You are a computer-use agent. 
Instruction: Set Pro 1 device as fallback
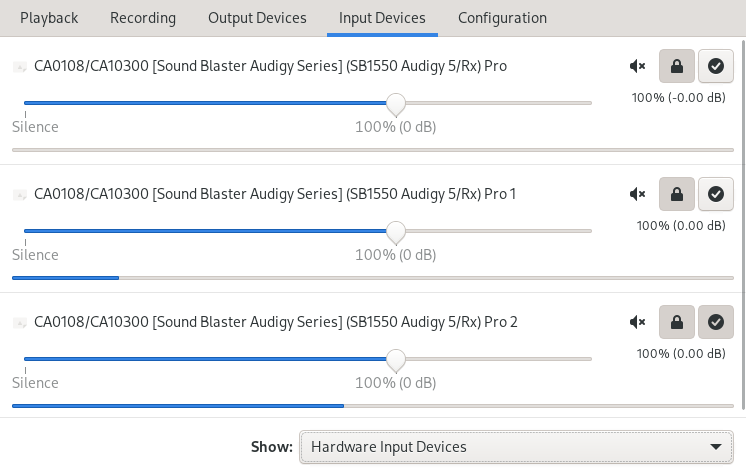click(x=716, y=194)
